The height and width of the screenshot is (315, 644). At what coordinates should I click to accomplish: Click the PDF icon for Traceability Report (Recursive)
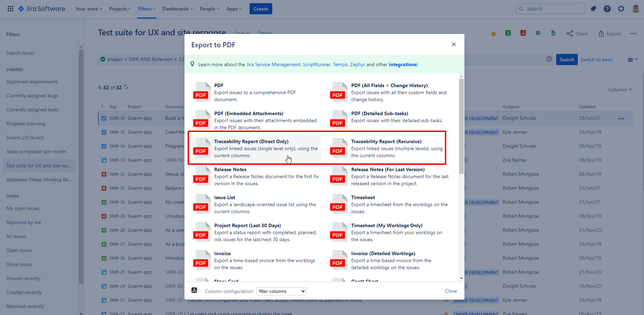click(x=338, y=148)
